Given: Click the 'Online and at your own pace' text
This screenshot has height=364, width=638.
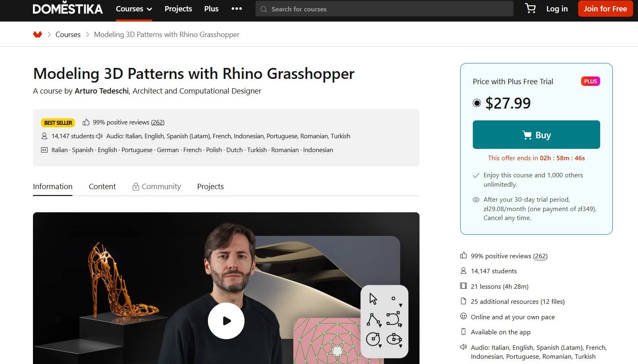Looking at the screenshot, I should (x=513, y=317).
